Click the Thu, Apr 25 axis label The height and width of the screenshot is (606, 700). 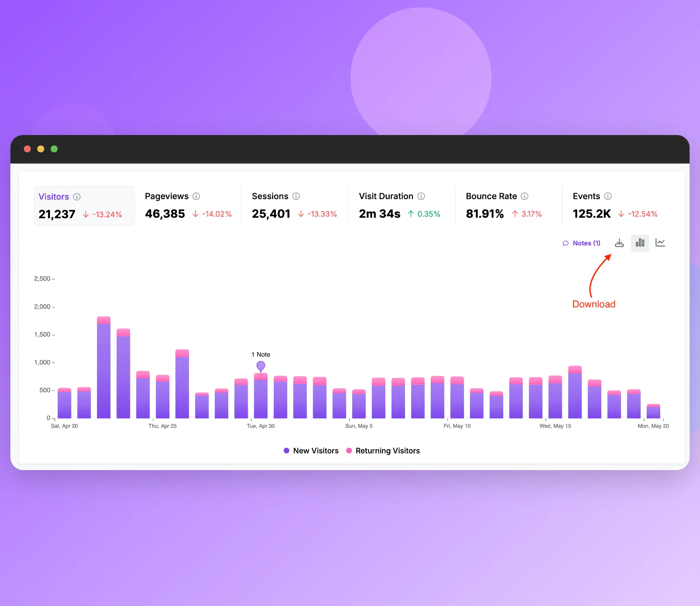pos(162,426)
